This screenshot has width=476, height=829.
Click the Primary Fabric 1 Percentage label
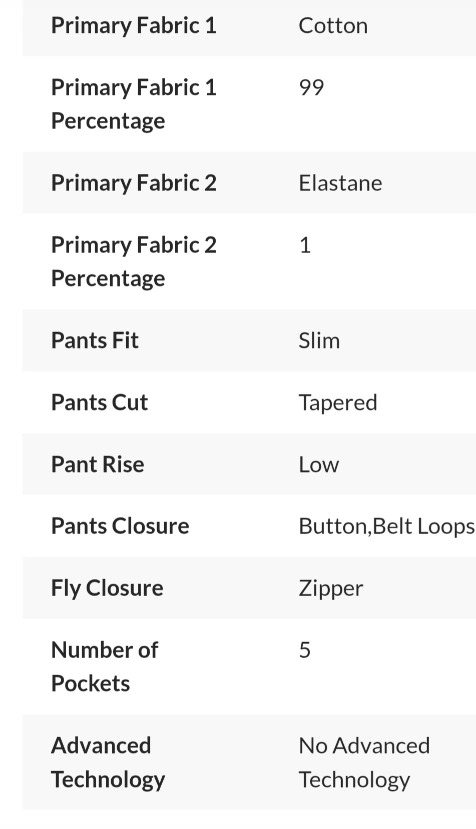coord(134,104)
